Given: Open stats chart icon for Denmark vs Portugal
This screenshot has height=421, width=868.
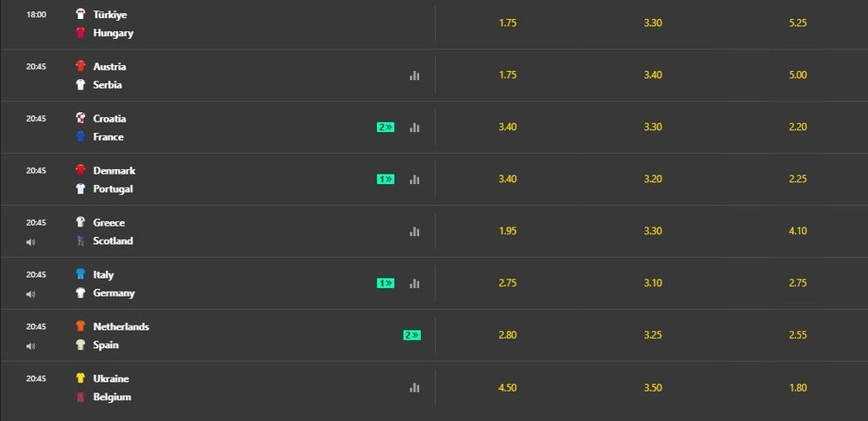Looking at the screenshot, I should (415, 180).
